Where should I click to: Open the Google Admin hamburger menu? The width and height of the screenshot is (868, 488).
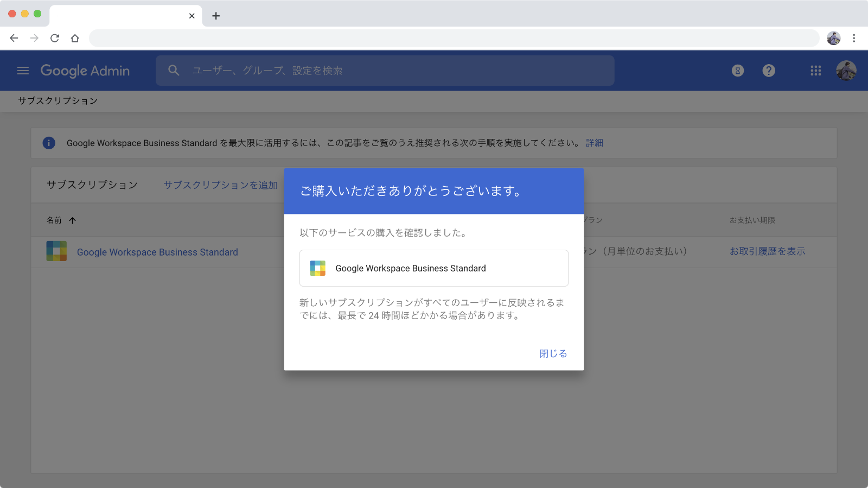coord(23,71)
